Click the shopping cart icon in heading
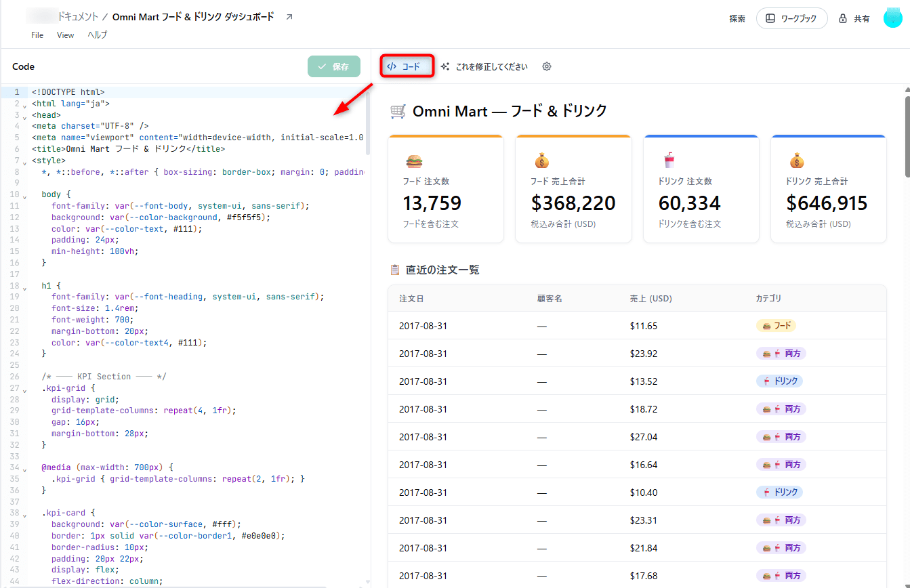This screenshot has width=910, height=588. click(x=398, y=111)
